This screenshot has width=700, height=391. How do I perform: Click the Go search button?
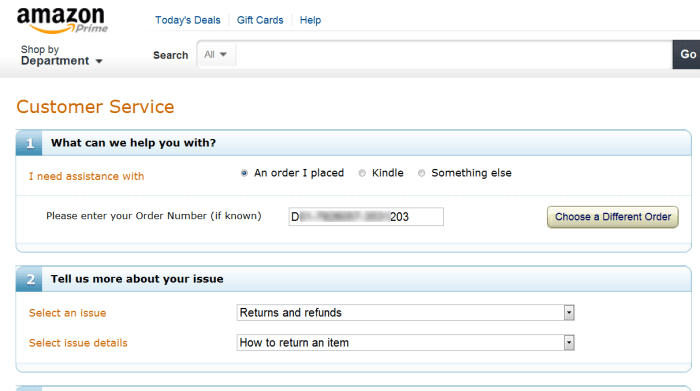[x=687, y=54]
